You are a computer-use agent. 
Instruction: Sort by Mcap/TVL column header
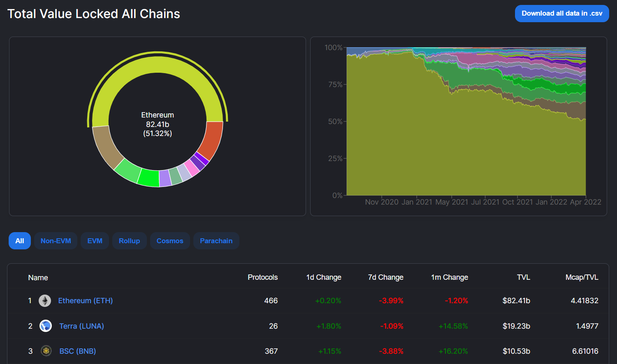pyautogui.click(x=582, y=277)
